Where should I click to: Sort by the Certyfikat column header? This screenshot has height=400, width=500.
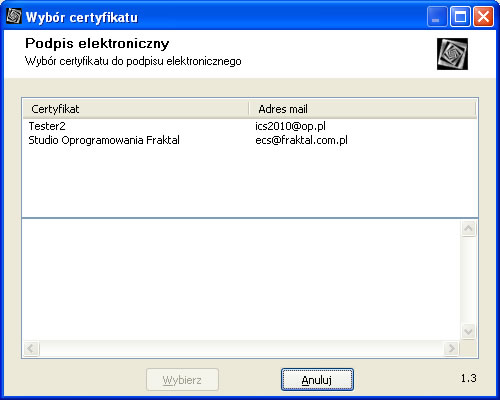pyautogui.click(x=136, y=109)
